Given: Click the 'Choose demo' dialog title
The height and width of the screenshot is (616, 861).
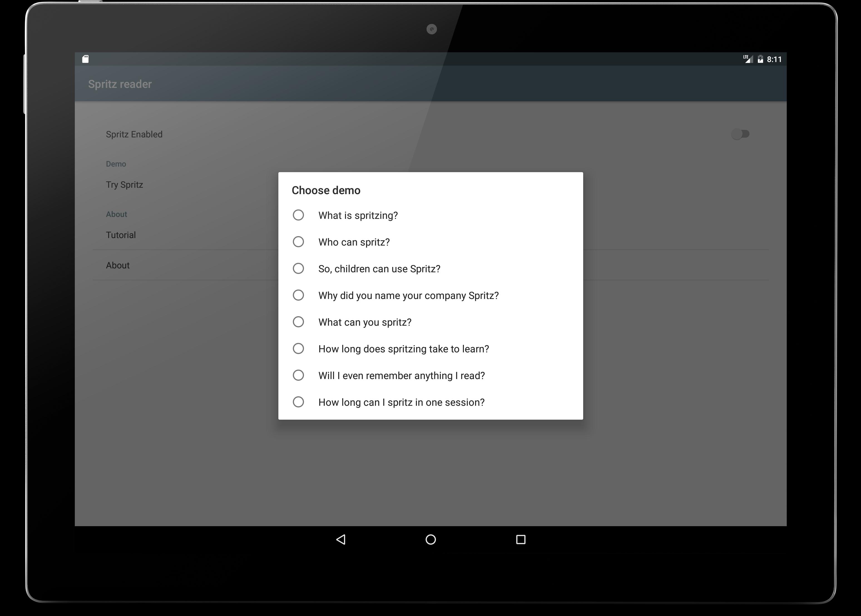Looking at the screenshot, I should tap(326, 190).
